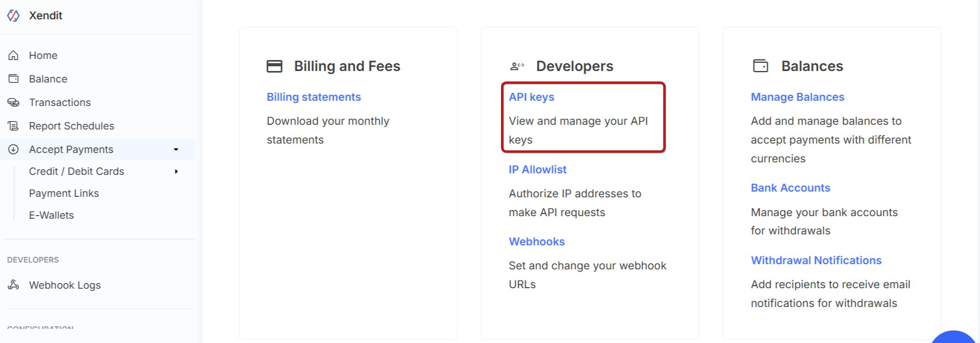
Task: Open the IP Allowlist link
Action: [x=538, y=170]
